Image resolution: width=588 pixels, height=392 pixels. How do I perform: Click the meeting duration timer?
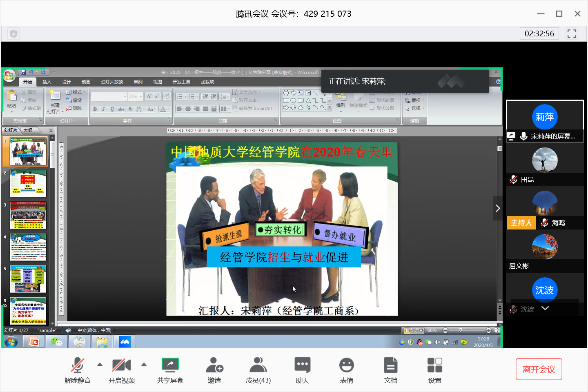click(539, 33)
